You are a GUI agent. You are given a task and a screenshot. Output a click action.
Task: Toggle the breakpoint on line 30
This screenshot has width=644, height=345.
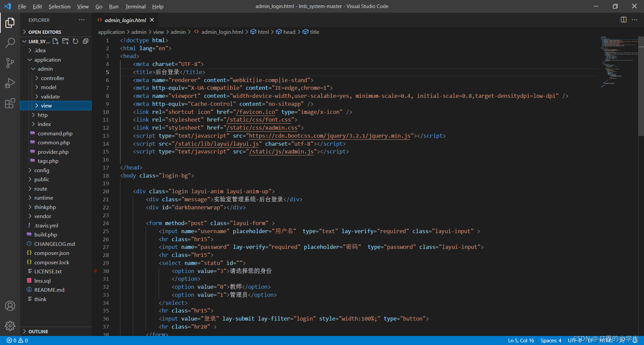(96, 271)
